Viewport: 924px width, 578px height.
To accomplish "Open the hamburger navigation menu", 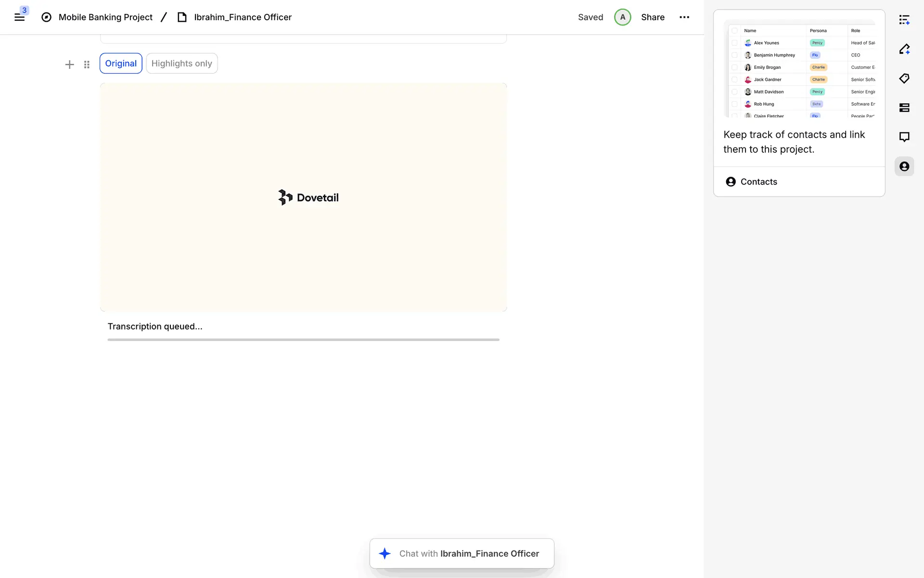I will 19,17.
